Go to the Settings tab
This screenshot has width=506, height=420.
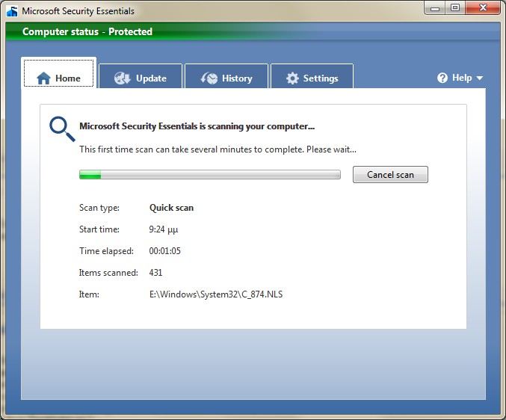tap(312, 76)
